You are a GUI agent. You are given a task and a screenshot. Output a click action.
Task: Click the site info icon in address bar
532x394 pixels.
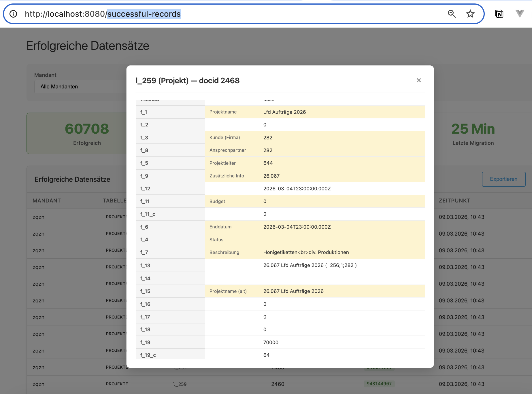coord(13,14)
